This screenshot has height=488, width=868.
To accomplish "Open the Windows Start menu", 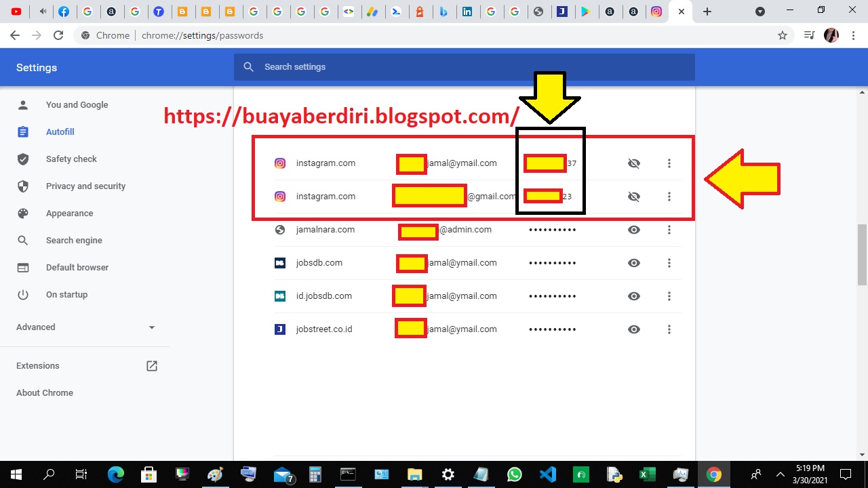I will (16, 474).
